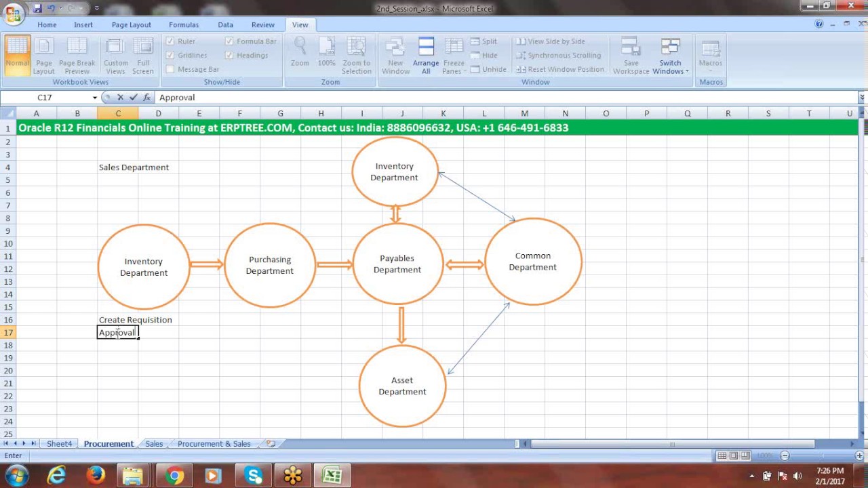Open Review ribbon tab

263,24
